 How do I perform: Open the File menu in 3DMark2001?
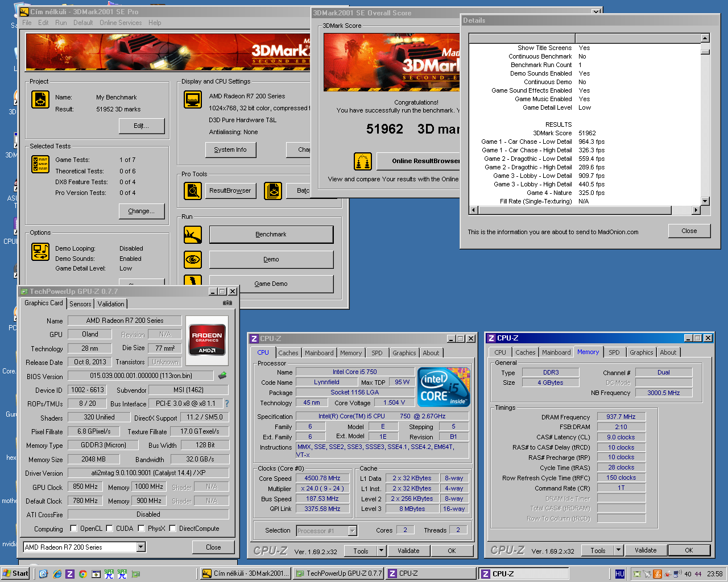tap(27, 23)
